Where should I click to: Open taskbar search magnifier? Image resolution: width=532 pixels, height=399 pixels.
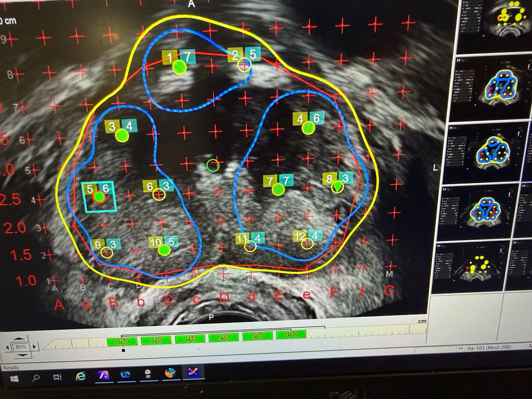[36, 377]
